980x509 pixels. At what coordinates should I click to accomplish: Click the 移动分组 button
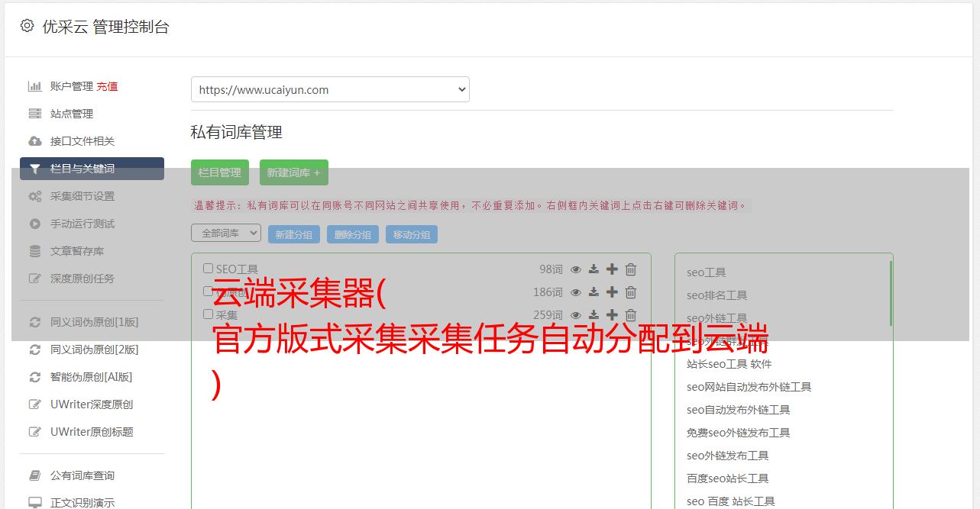coord(412,234)
